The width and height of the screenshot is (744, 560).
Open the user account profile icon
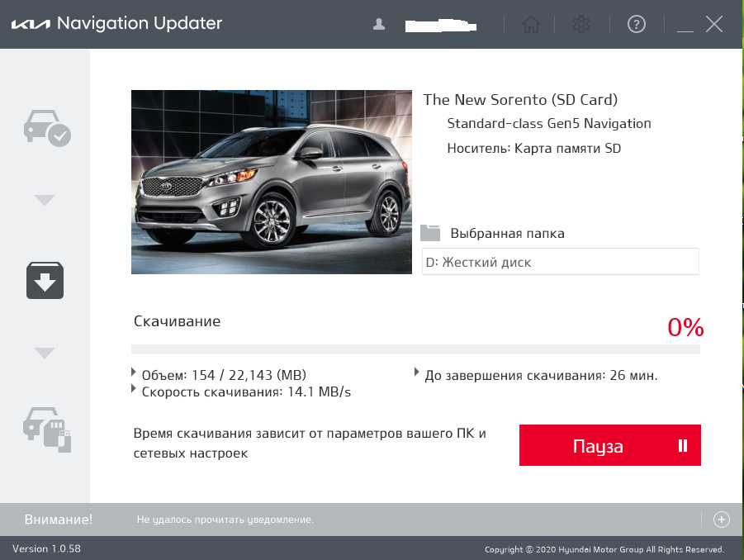379,24
